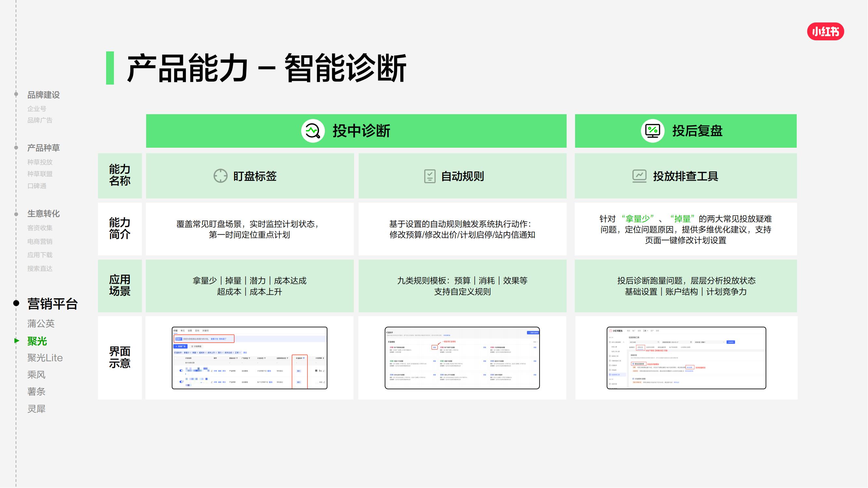
Task: Click 应用下载 in the sidebar
Action: pos(40,255)
